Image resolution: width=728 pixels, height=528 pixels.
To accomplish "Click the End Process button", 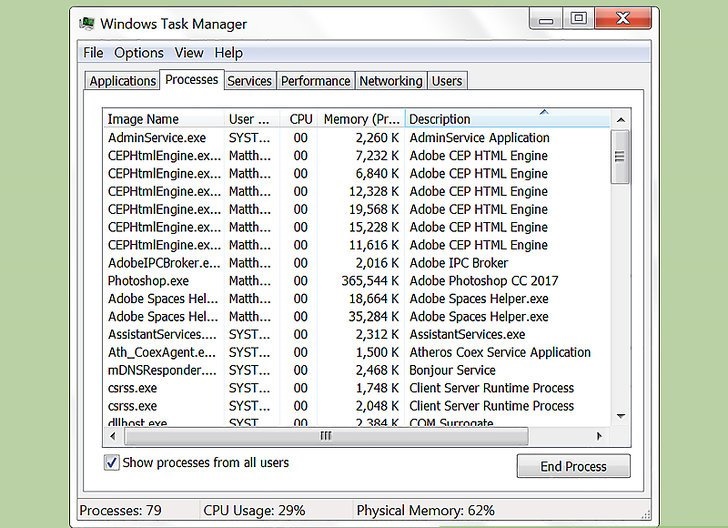I will point(573,466).
